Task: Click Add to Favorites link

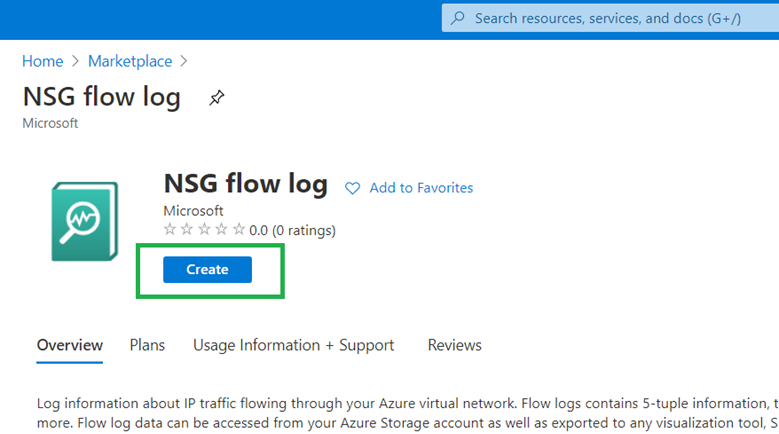Action: coord(421,188)
